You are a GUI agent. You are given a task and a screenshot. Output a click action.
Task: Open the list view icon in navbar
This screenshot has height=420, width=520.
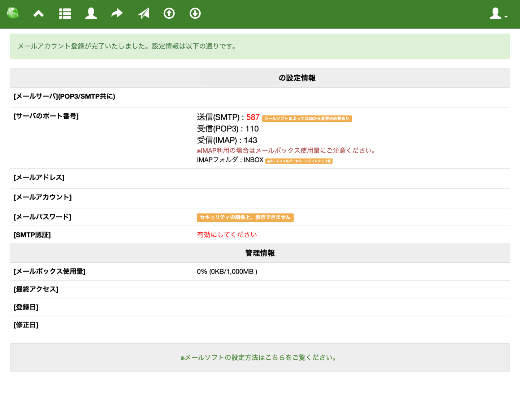click(x=65, y=14)
